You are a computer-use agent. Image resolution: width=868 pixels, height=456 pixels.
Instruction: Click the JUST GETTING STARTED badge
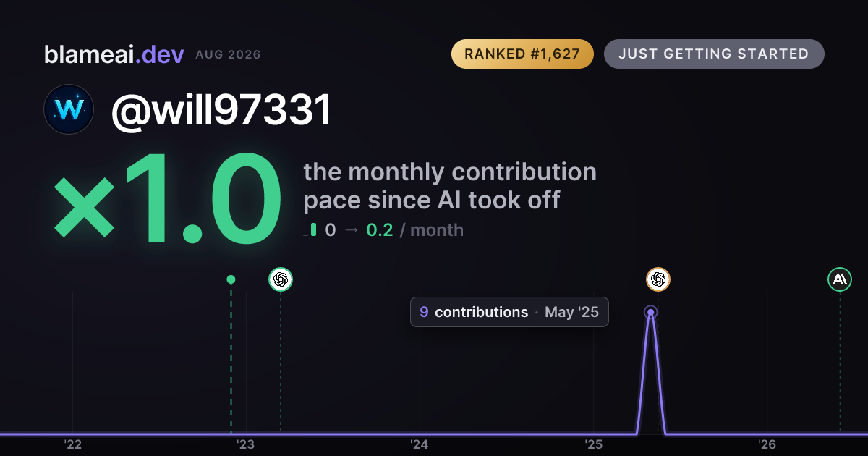click(714, 54)
